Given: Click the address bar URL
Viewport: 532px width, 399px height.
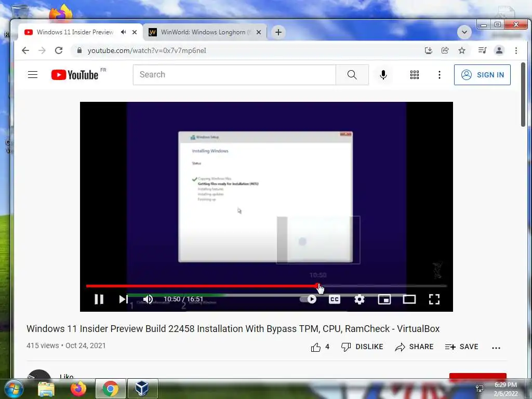Looking at the screenshot, I should 147,50.
